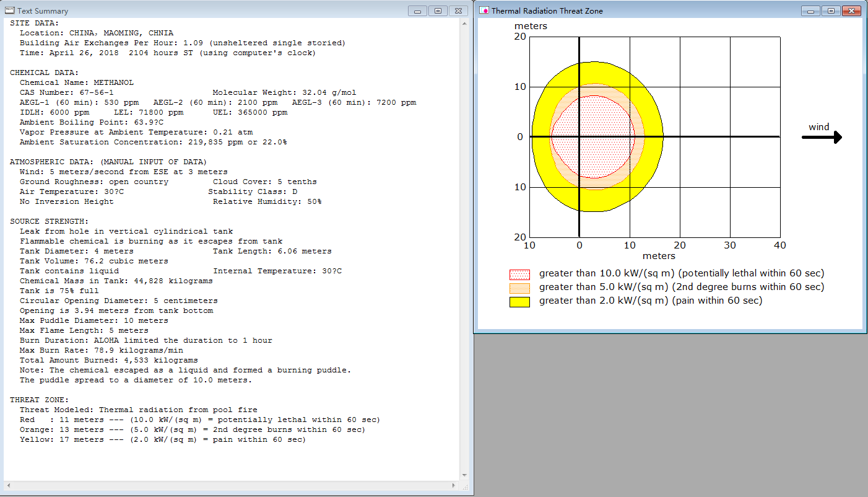Click the "Yellow: 17 meters" threat line
This screenshot has width=868, height=497.
pyautogui.click(x=163, y=439)
